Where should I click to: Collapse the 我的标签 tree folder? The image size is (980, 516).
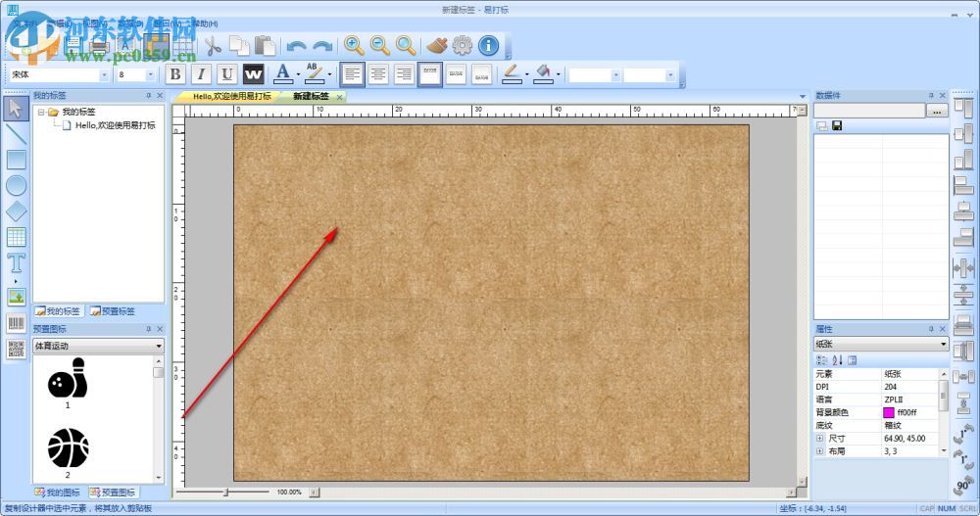41,112
